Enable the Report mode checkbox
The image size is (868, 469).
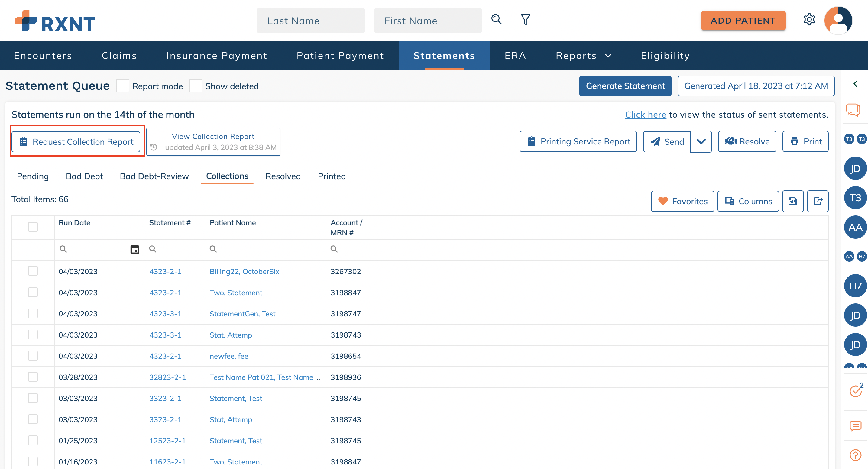pyautogui.click(x=123, y=86)
